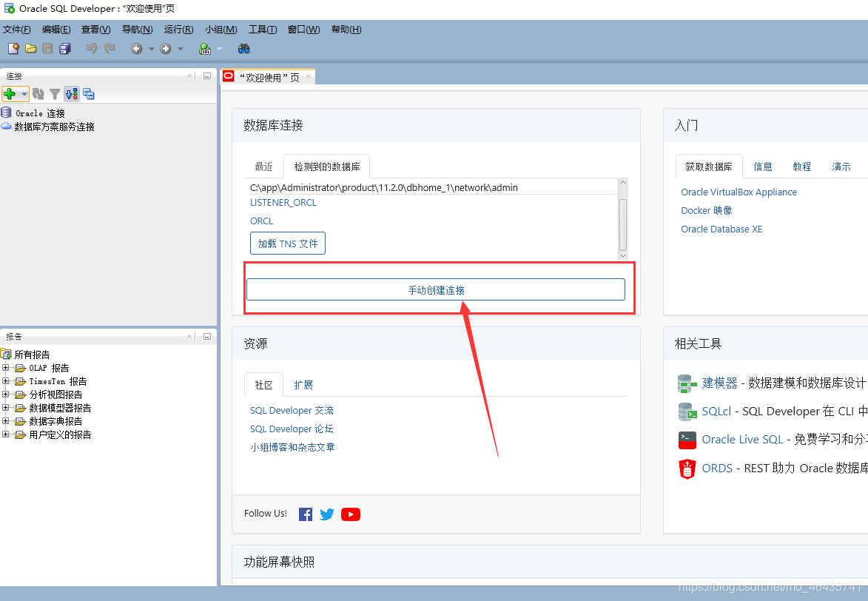Expand the 数据字典报告 node

point(5,420)
